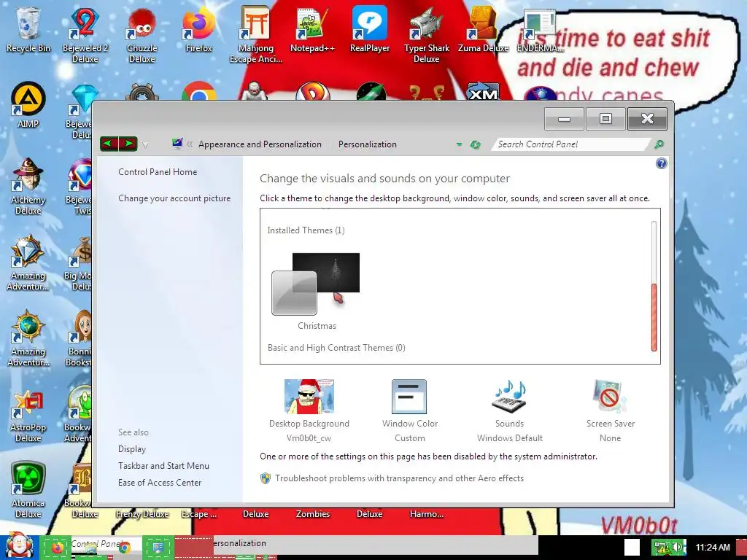Open the Sounds settings icon
The width and height of the screenshot is (747, 560).
(x=509, y=397)
